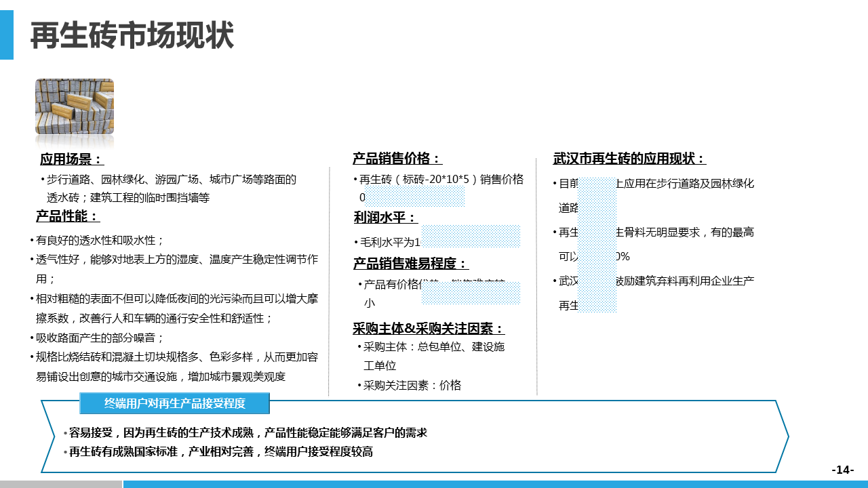Select the 产品性能 heading
868x488 pixels.
pos(68,216)
